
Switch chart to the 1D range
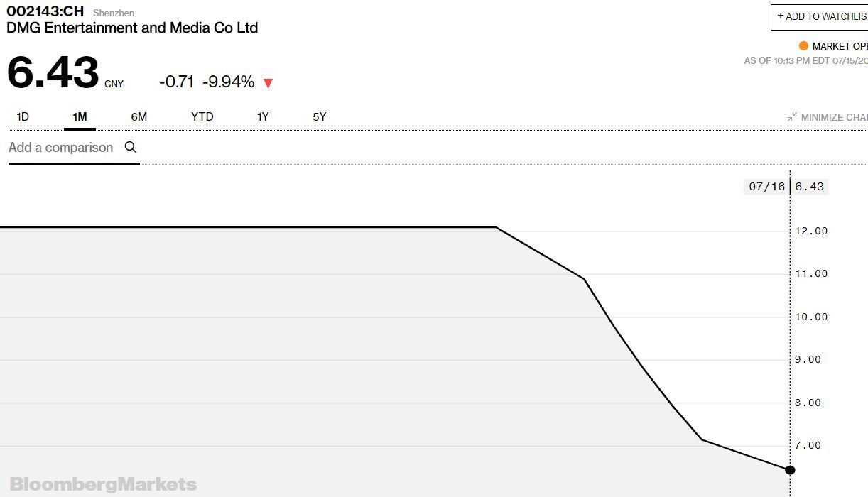(23, 117)
